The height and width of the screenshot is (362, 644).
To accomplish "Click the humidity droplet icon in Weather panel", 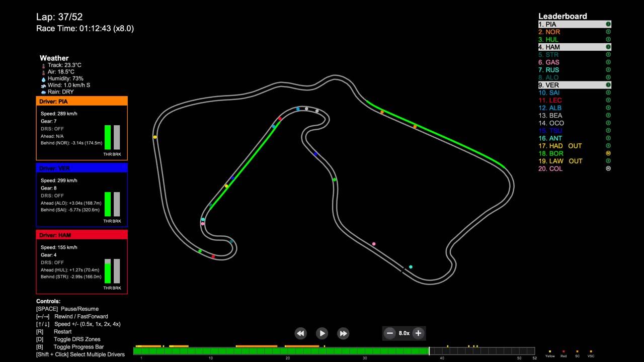I will coord(43,78).
